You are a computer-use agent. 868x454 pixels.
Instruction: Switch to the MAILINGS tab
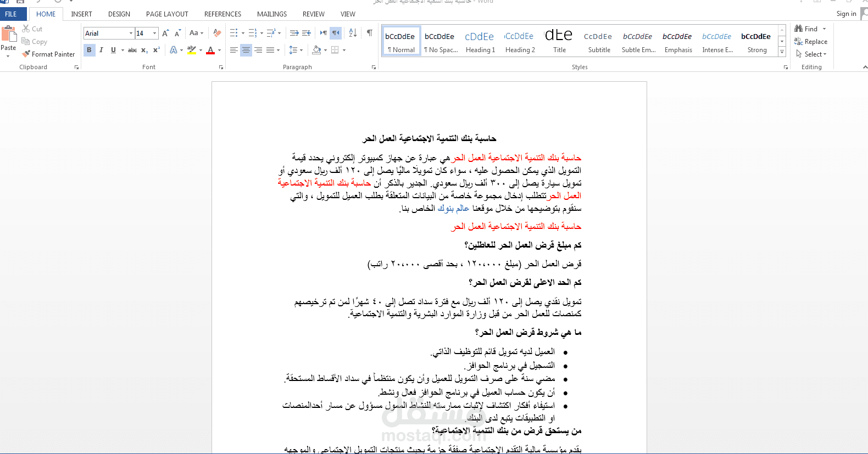[272, 14]
